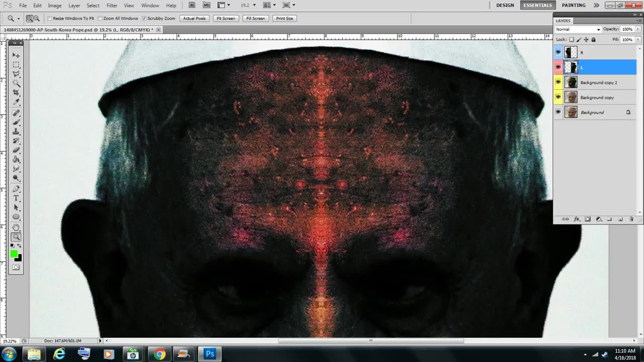The width and height of the screenshot is (644, 362).
Task: Select the Type tool
Action: pos(16,198)
